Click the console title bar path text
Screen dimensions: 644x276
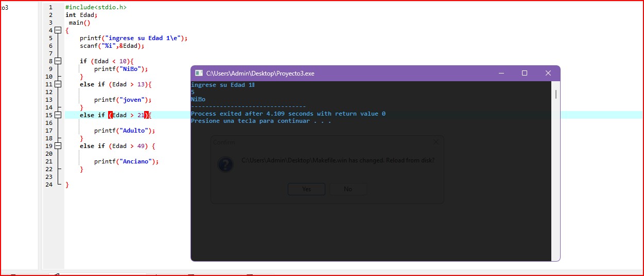260,73
